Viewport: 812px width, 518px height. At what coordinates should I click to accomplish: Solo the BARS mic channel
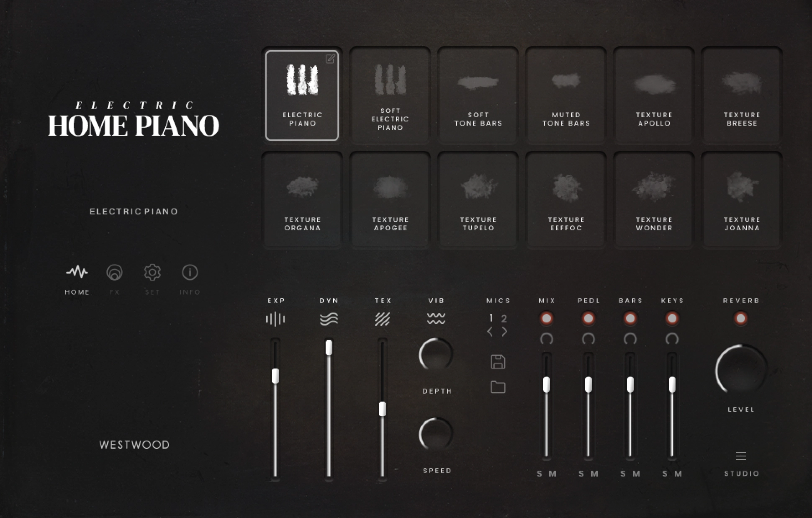coord(623,474)
